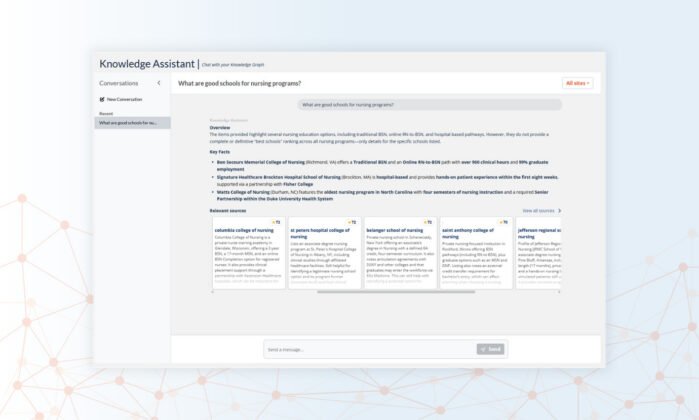Click the Send button
Screen dimensions: 699x420
(490, 349)
